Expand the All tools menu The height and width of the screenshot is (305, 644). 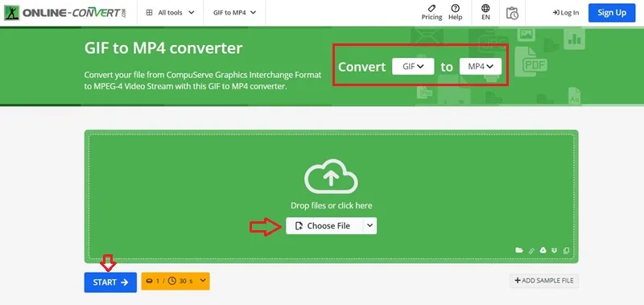click(170, 13)
